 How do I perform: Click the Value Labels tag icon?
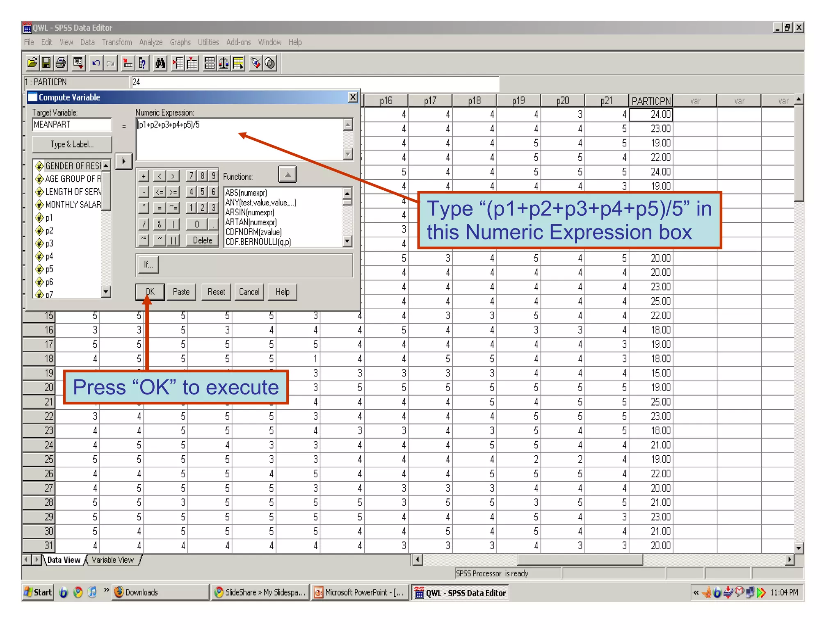point(256,63)
